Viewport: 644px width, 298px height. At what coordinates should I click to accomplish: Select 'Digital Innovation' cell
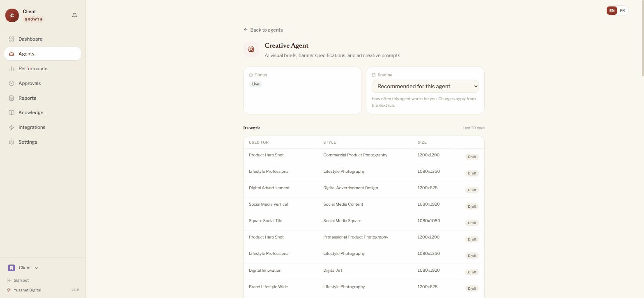(265, 270)
